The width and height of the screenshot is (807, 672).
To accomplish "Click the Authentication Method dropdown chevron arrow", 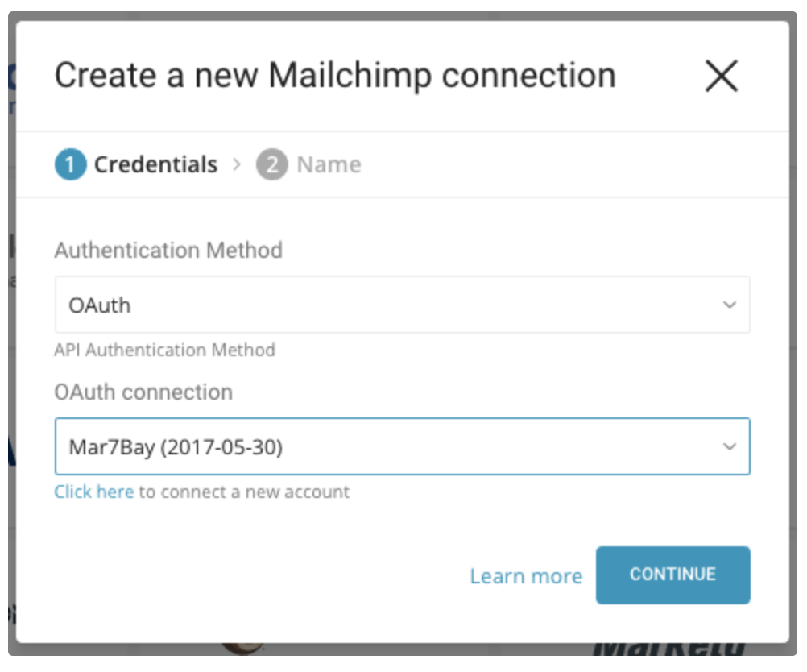I will coord(729,305).
